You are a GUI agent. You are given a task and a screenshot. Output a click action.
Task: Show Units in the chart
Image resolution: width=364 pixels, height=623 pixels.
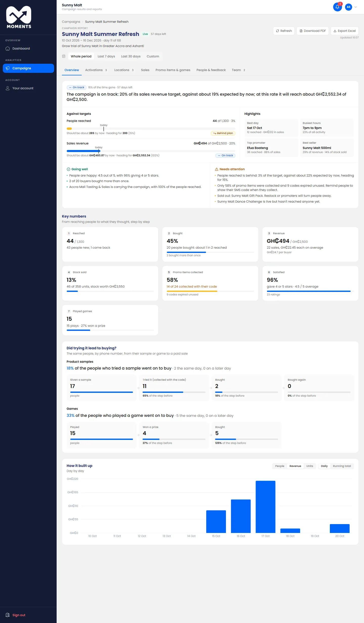point(310,466)
